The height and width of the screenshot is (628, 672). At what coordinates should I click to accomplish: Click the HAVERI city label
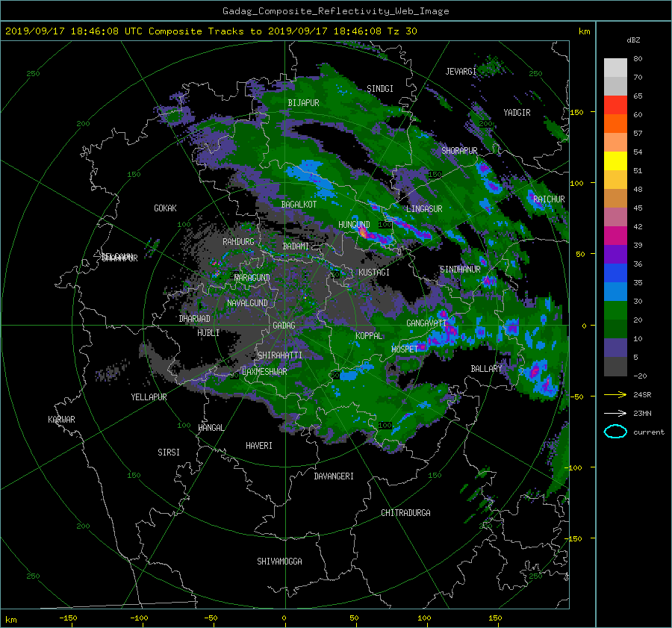pos(259,445)
